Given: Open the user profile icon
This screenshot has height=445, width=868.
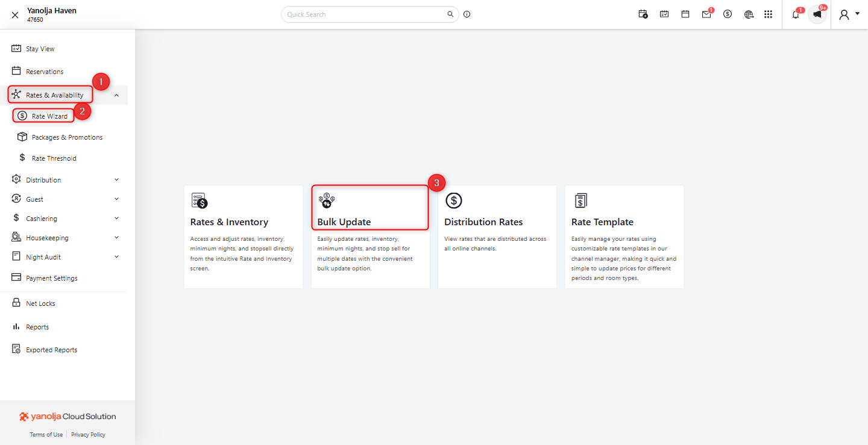Looking at the screenshot, I should coord(844,14).
